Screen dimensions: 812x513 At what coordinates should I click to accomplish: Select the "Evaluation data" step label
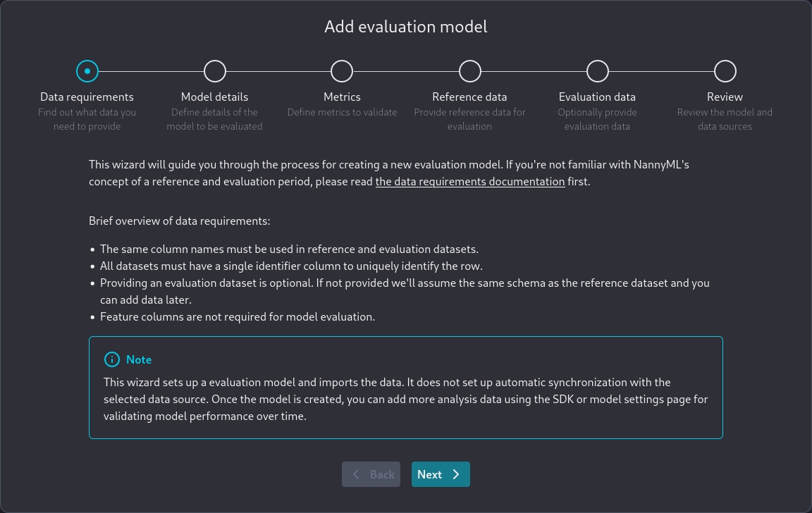point(597,97)
